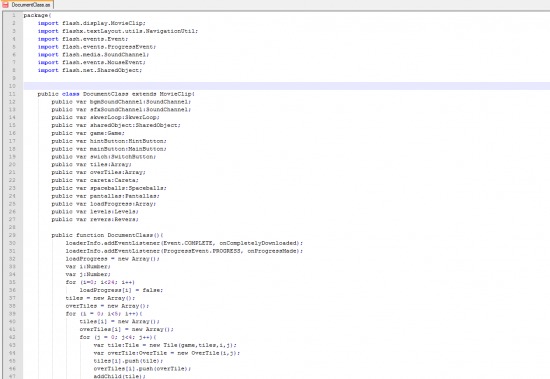
Task: Click the revers:Revers declaration line
Action: pos(95,219)
